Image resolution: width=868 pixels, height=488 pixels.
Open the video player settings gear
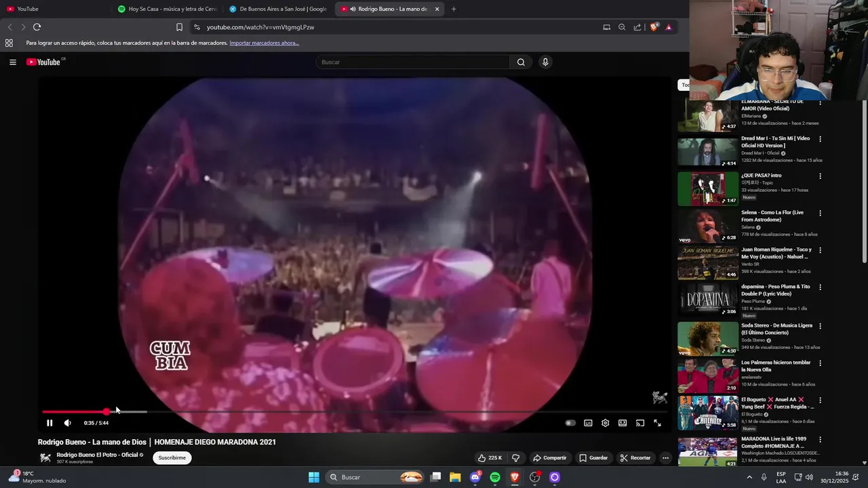pyautogui.click(x=605, y=423)
